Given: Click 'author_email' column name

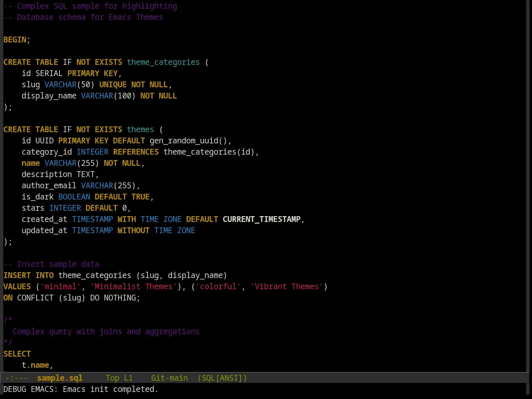Looking at the screenshot, I should (x=49, y=186).
